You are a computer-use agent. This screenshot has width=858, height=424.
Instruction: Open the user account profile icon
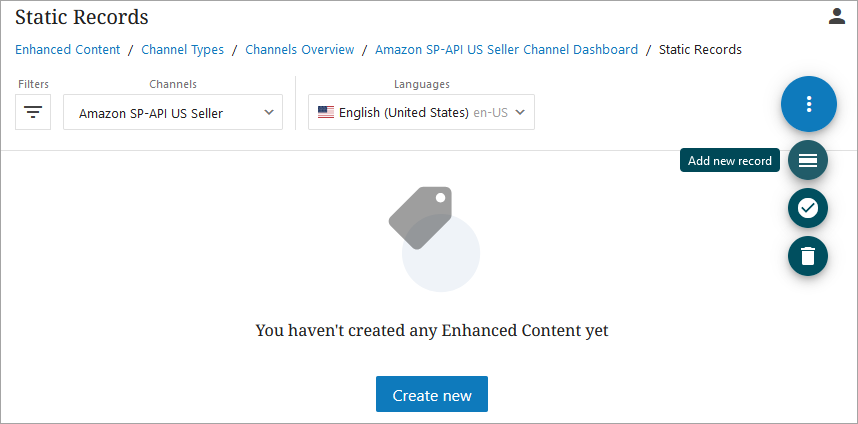point(837,16)
